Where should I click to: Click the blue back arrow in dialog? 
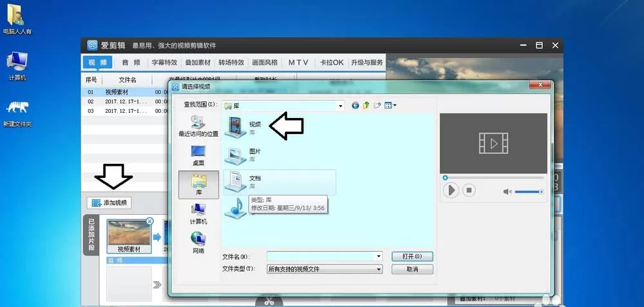tap(355, 106)
